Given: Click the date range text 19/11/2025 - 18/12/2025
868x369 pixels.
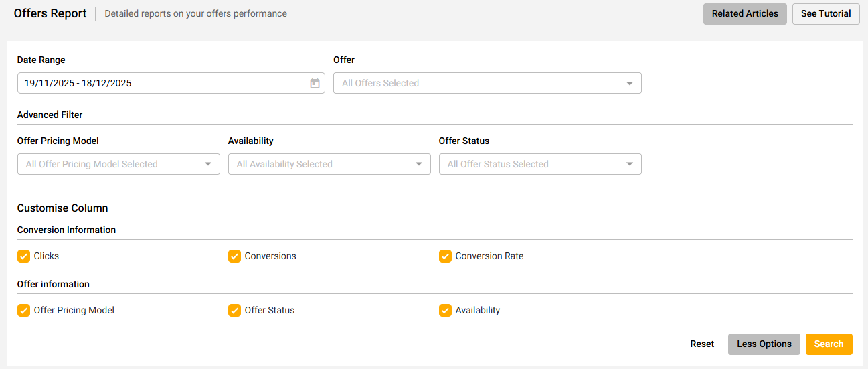Looking at the screenshot, I should [x=78, y=84].
